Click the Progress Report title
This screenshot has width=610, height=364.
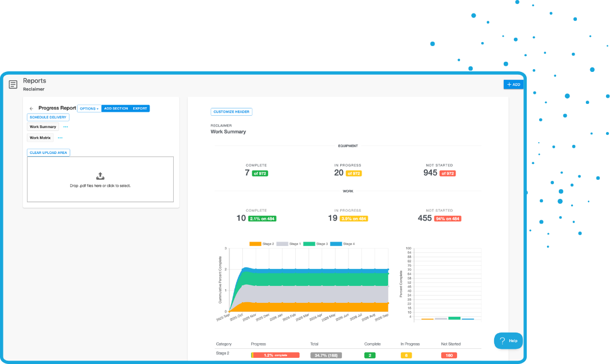(57, 108)
